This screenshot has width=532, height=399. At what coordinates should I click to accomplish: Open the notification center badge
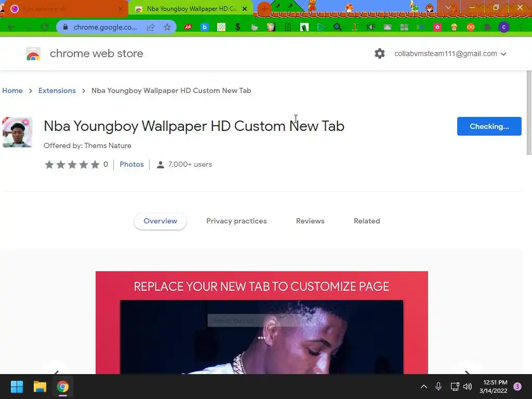(517, 387)
